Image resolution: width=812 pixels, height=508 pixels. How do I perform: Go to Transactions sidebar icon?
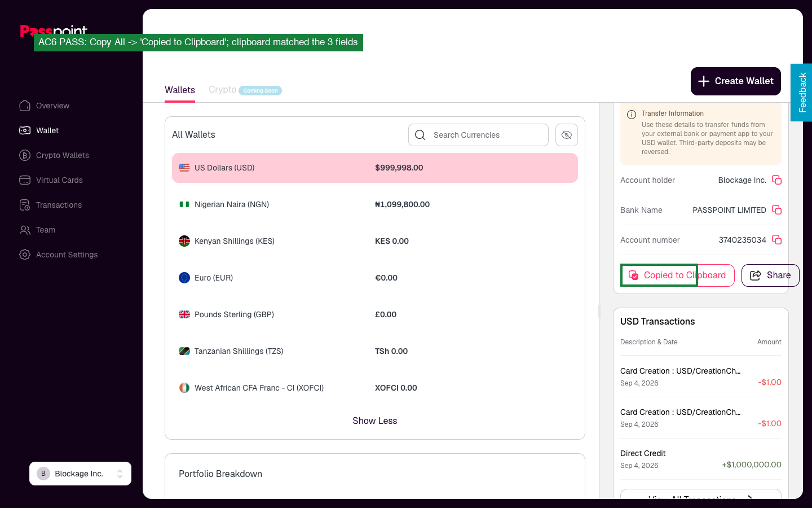pos(25,205)
